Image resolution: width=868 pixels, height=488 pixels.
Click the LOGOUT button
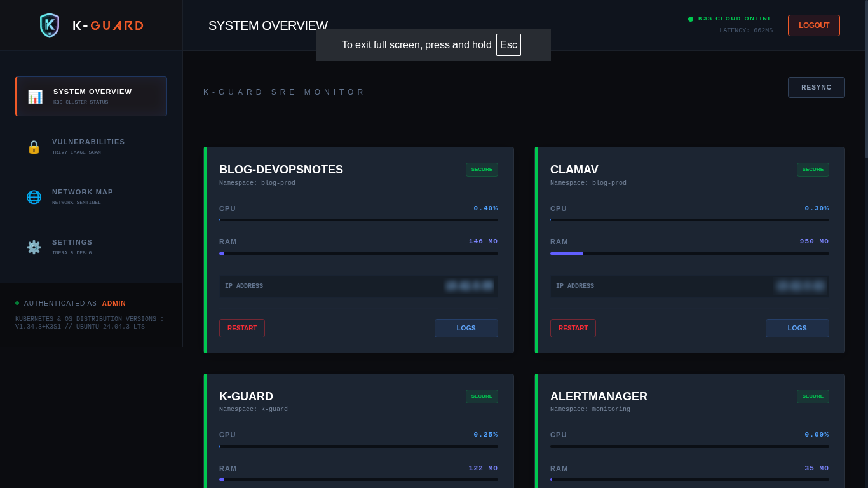tap(813, 25)
